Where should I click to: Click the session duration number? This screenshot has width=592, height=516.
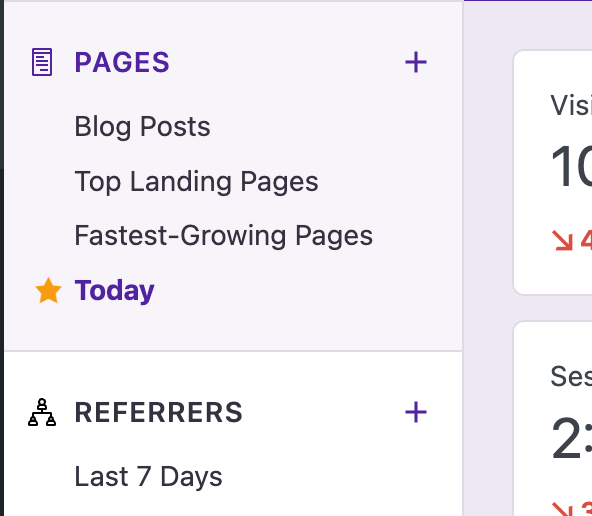coord(571,438)
